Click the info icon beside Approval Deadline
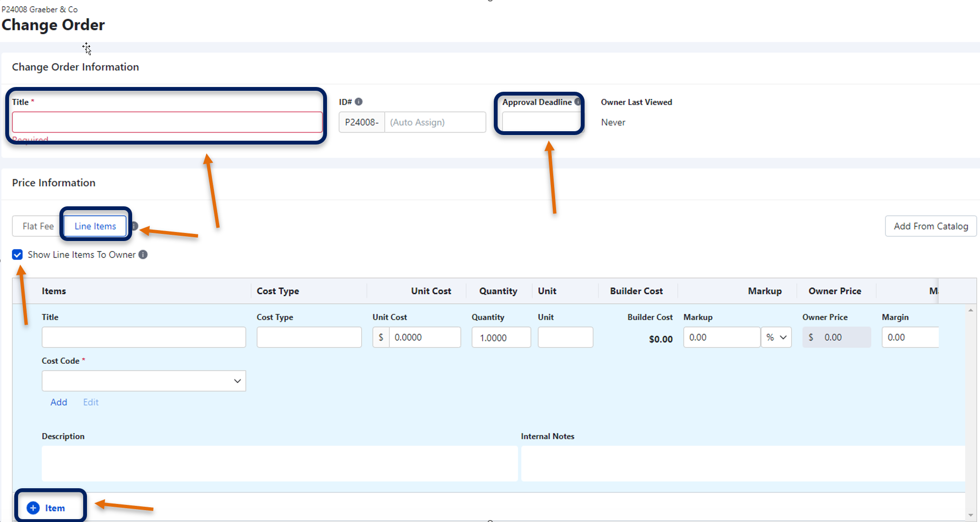 click(x=577, y=101)
